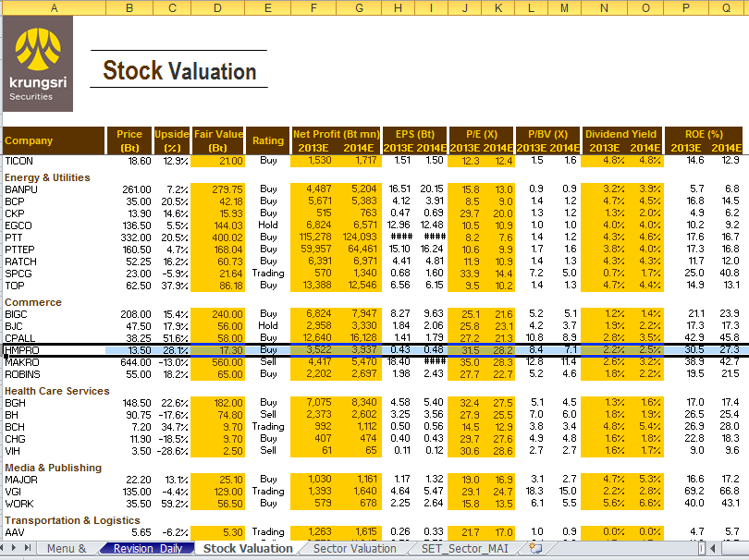Select the Media & Publishing heading

[53, 468]
